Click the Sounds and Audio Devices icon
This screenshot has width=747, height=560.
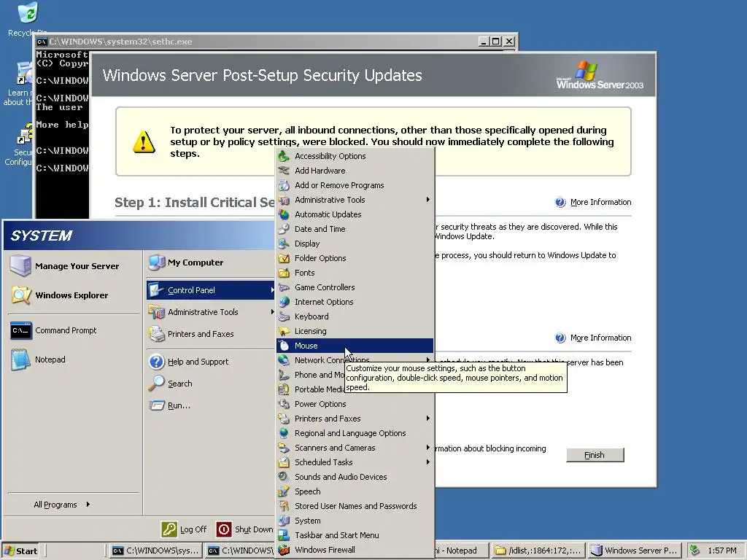tap(284, 477)
